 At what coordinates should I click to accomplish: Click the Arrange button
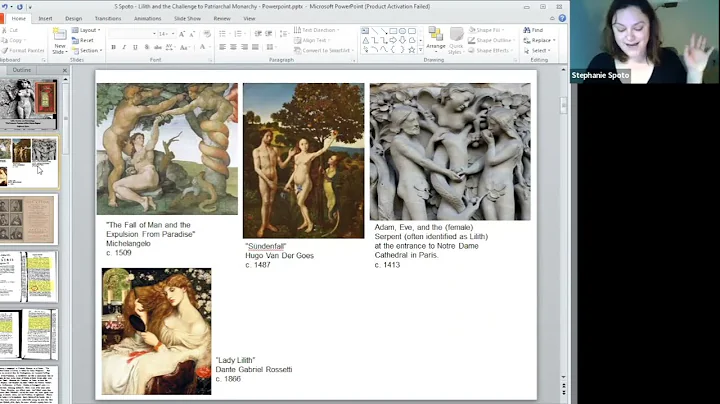(436, 39)
